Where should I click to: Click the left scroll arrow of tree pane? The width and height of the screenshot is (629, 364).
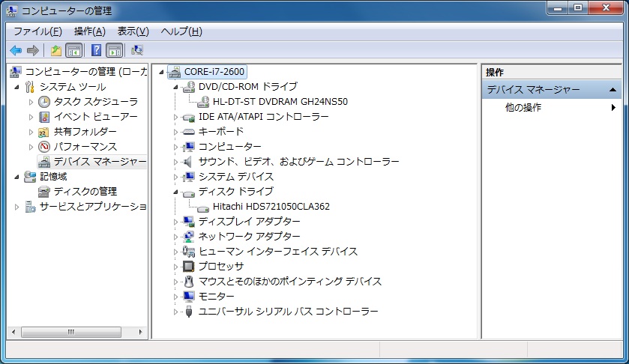(x=13, y=332)
